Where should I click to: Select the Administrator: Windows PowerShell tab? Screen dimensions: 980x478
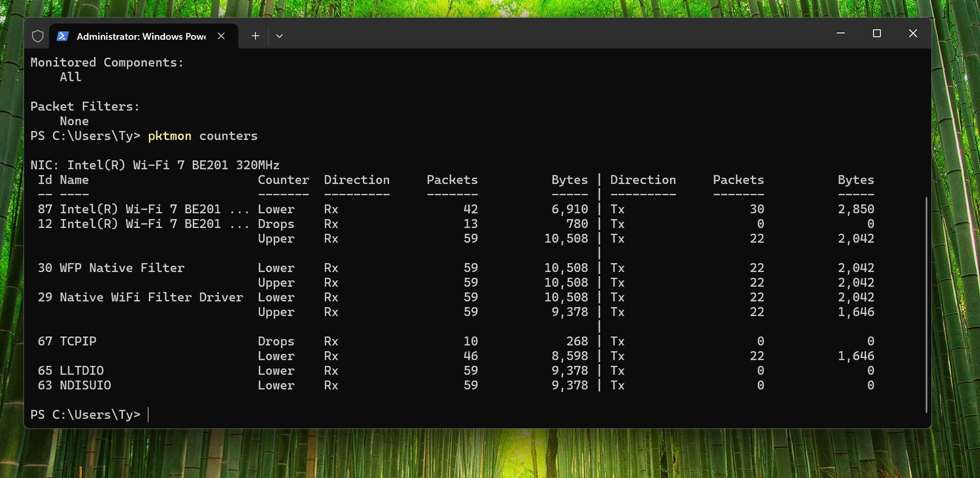pos(144,36)
